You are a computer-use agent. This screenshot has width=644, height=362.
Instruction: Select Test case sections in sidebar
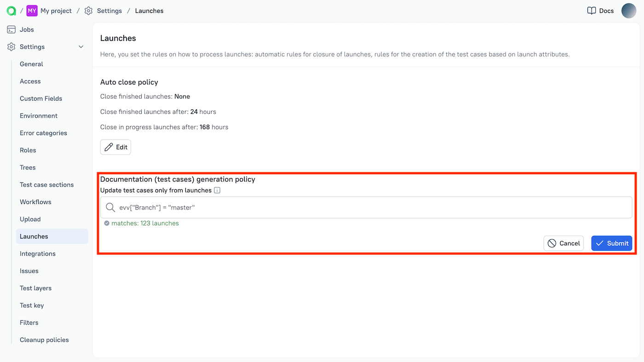click(46, 184)
